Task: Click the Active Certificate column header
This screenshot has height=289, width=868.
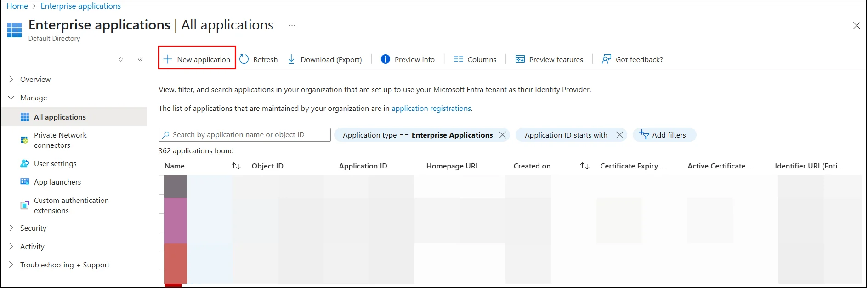Action: (x=720, y=166)
